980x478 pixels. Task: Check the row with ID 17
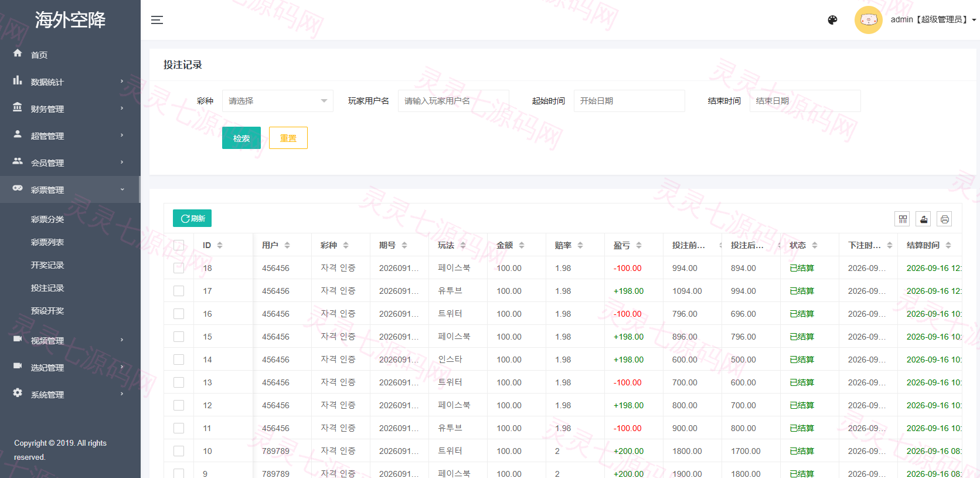(x=179, y=291)
